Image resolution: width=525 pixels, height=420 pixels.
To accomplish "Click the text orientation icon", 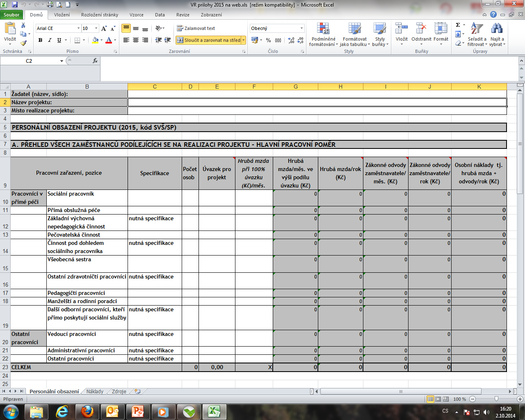I will click(x=159, y=28).
